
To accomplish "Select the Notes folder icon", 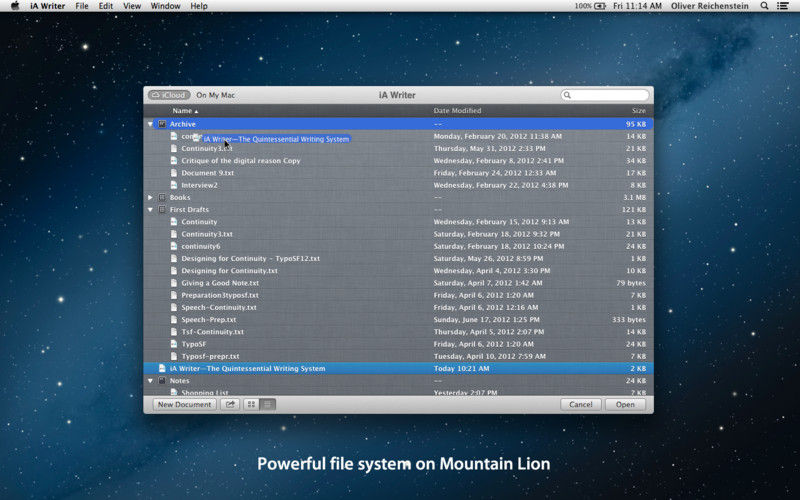I will point(162,381).
